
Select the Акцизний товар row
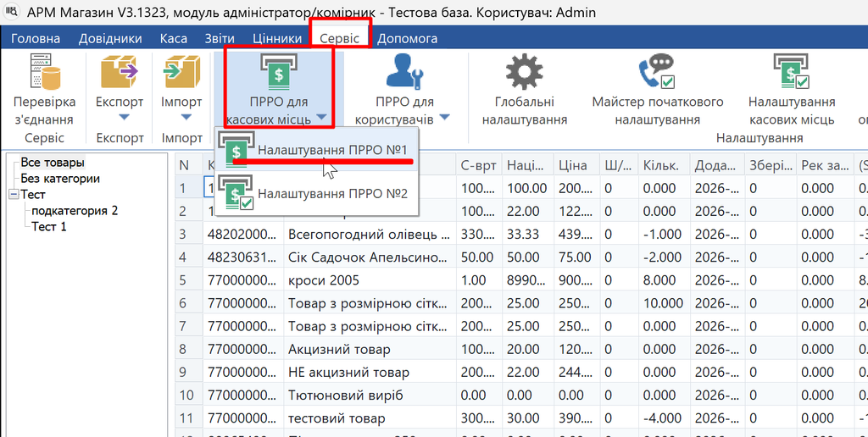(521, 350)
